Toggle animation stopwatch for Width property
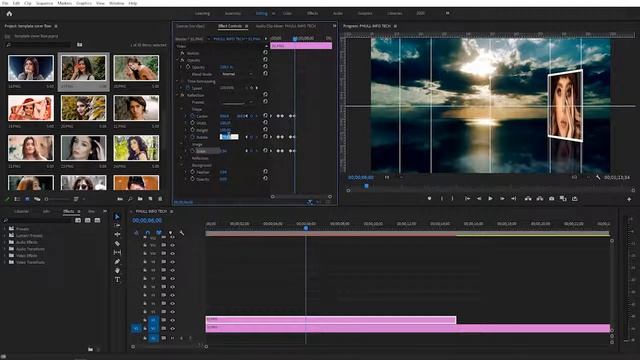Screen dimensions: 640x360 [x=192, y=123]
